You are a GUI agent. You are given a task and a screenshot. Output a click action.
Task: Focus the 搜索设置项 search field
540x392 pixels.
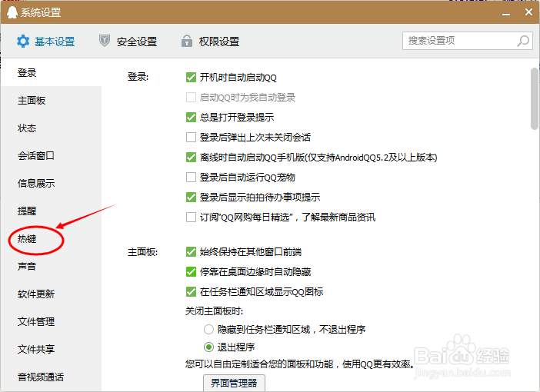point(468,41)
